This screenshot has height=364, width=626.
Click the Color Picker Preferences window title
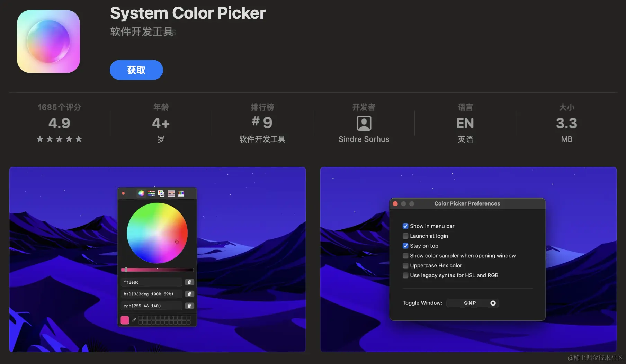467,203
